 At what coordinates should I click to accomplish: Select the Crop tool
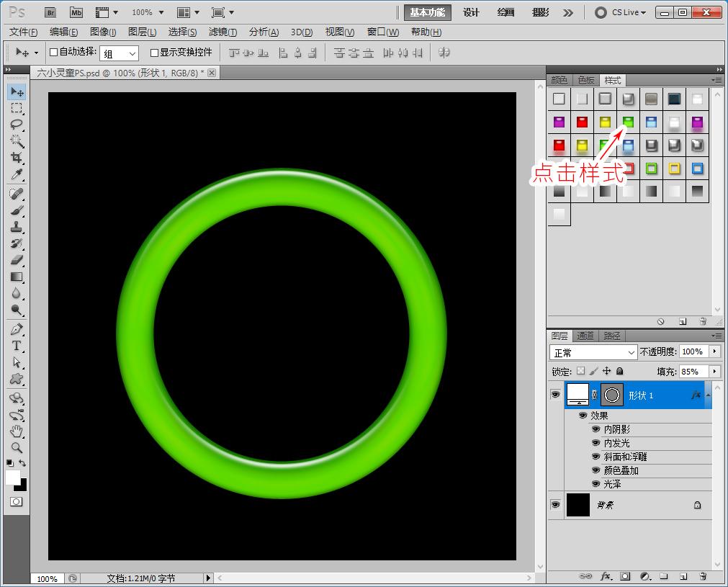tap(17, 158)
